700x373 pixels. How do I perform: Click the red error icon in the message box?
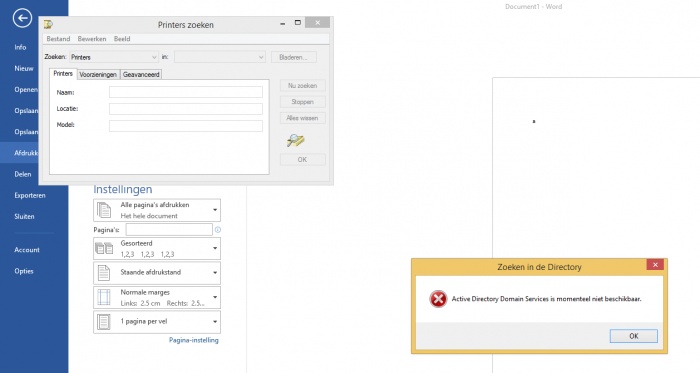[438, 299]
